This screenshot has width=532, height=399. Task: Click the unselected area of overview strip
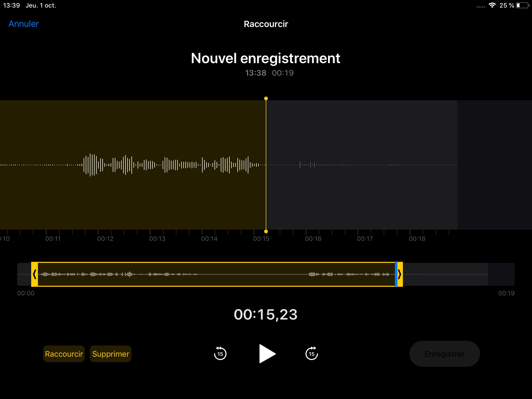tap(445, 274)
